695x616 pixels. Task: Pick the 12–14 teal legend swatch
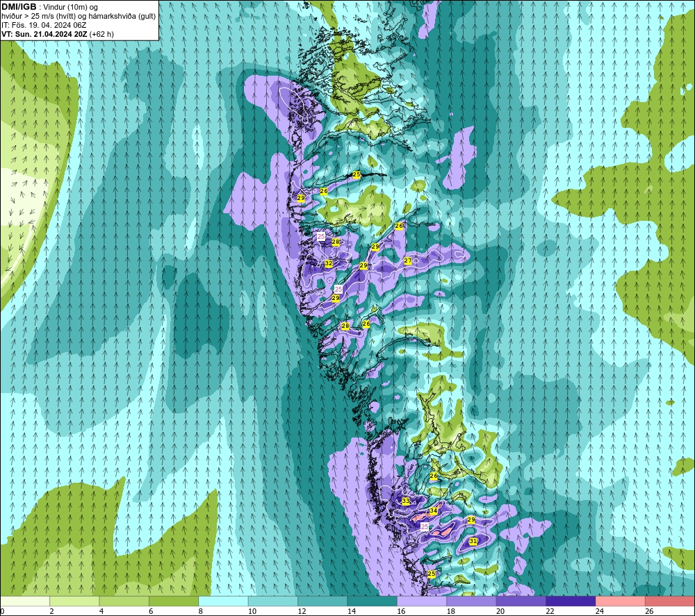coord(322,601)
